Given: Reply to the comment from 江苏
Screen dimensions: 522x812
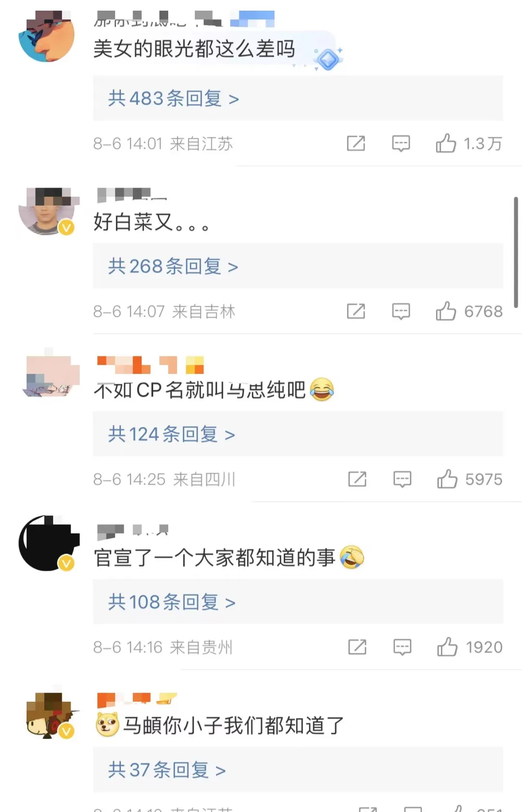Looking at the screenshot, I should 401,144.
